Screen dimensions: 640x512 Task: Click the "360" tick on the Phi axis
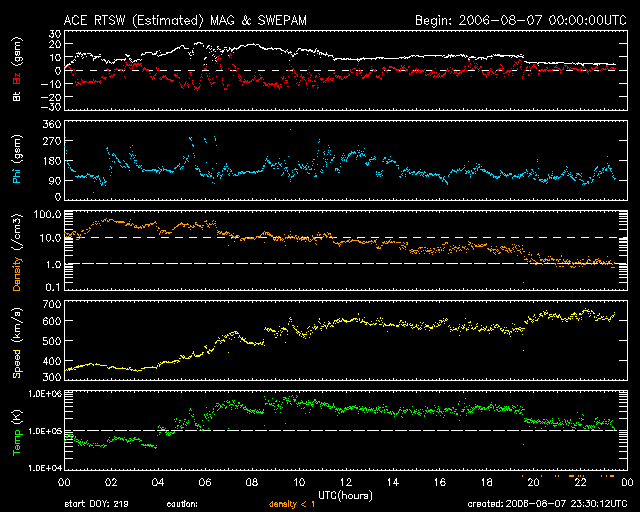(52, 124)
